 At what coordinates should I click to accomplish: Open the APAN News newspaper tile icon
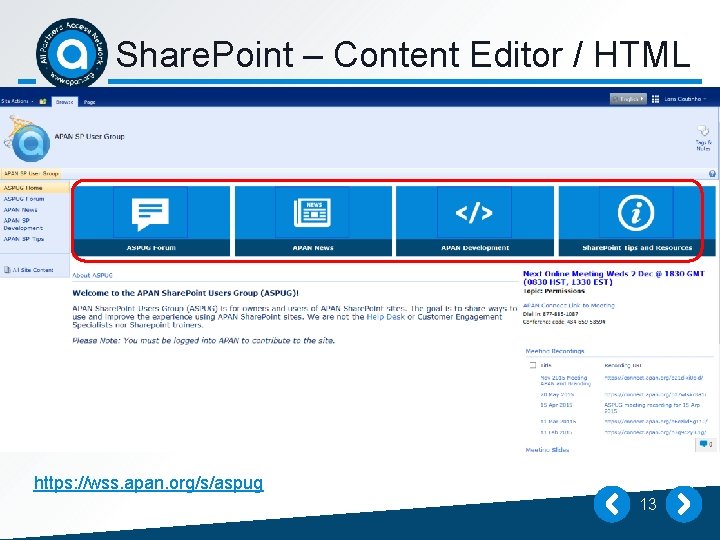[312, 212]
